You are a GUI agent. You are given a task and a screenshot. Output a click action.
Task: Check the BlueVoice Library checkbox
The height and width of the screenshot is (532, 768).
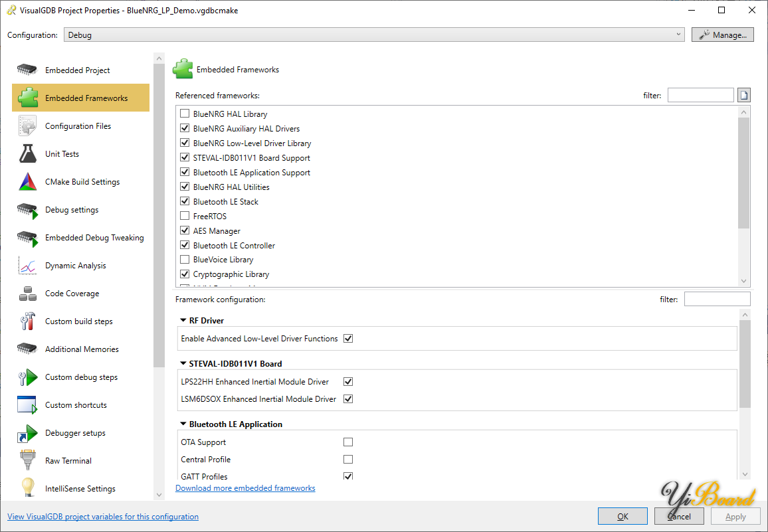tap(185, 259)
